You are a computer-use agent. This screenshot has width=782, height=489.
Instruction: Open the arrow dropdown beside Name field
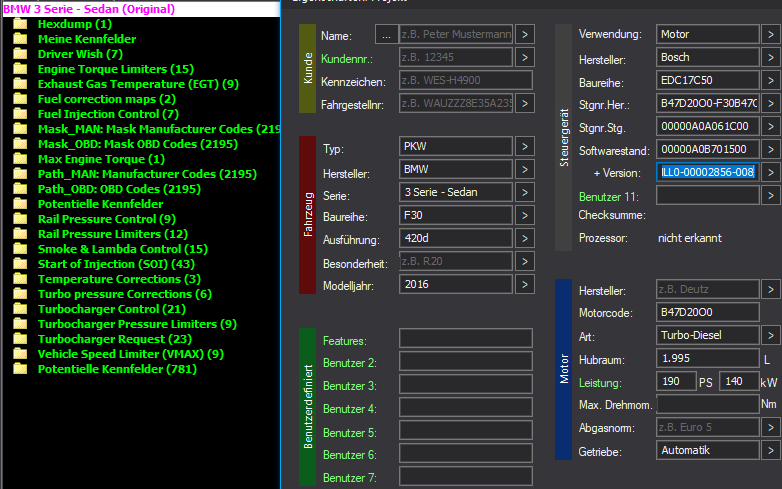pos(525,34)
